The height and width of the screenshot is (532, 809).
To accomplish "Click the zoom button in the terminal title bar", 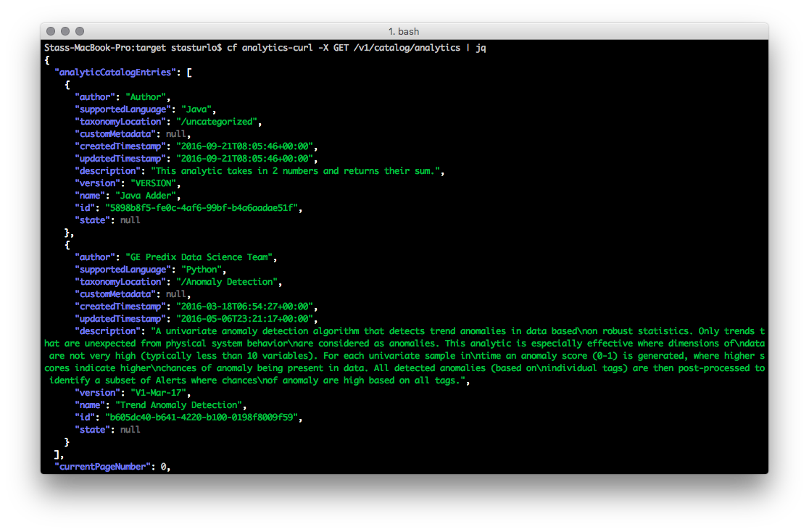I will coord(80,31).
